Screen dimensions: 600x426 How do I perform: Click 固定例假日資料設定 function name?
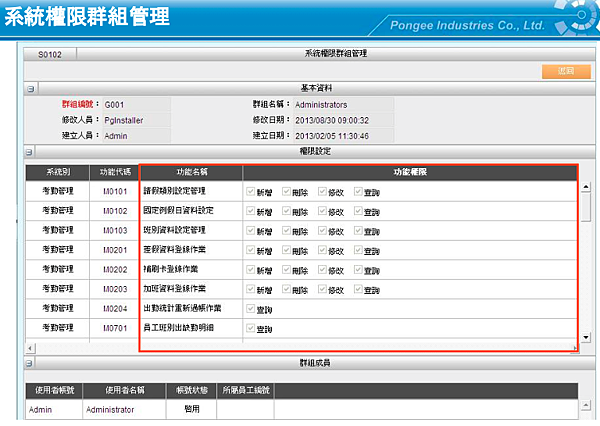pyautogui.click(x=178, y=210)
